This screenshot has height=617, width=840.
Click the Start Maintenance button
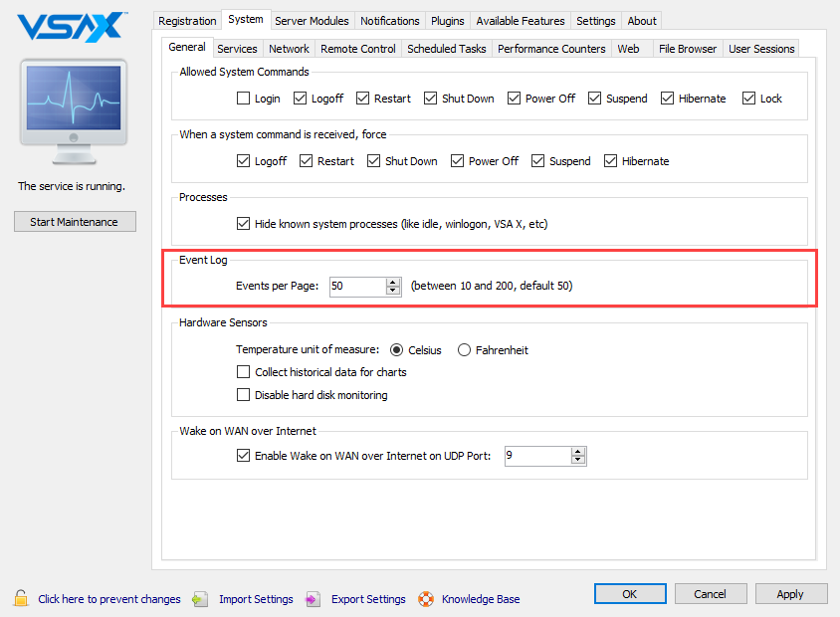coord(75,221)
